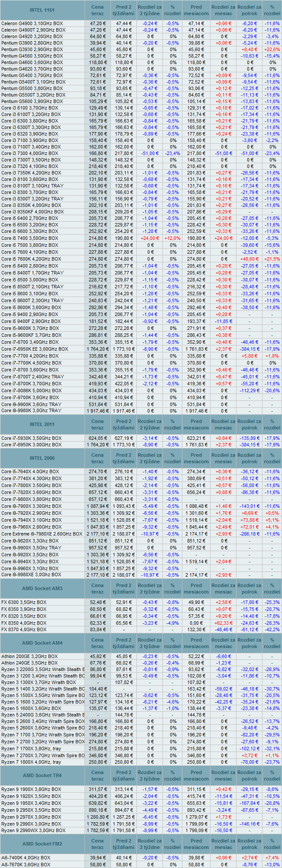Screen dimensions: 282x868
Task: Click the FX 8350 4,0GHz BOX entry
Action: point(24,623)
